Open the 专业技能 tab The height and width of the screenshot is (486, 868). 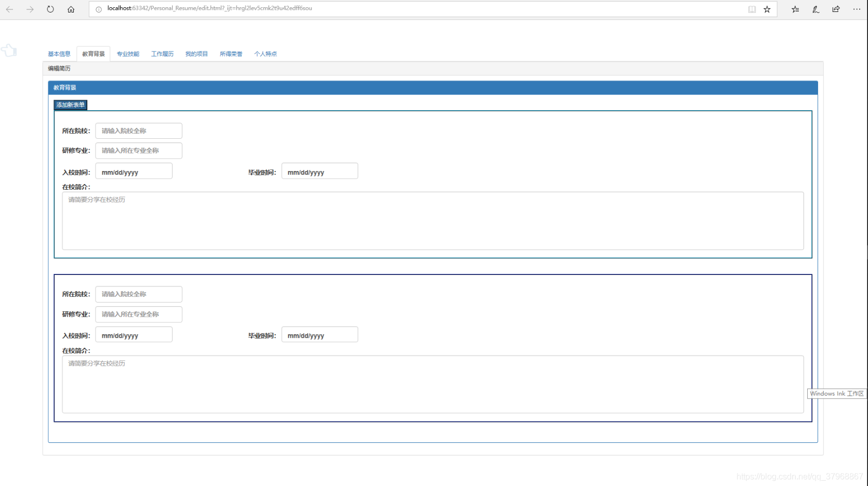click(x=128, y=54)
